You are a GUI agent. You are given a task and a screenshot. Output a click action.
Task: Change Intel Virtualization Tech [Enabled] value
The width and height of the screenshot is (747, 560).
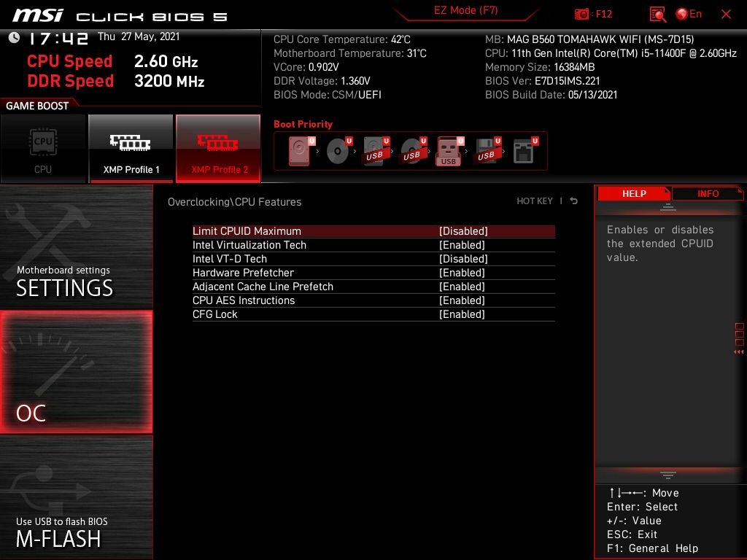pos(462,245)
